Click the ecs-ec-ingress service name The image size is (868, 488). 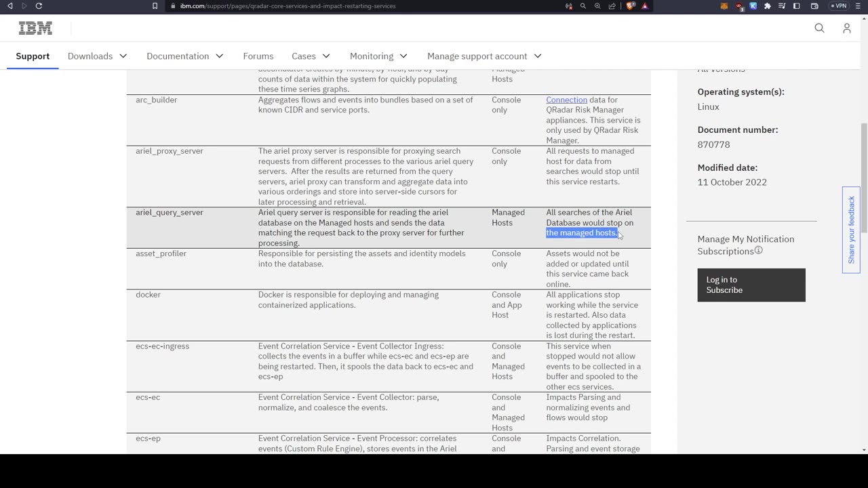click(162, 346)
